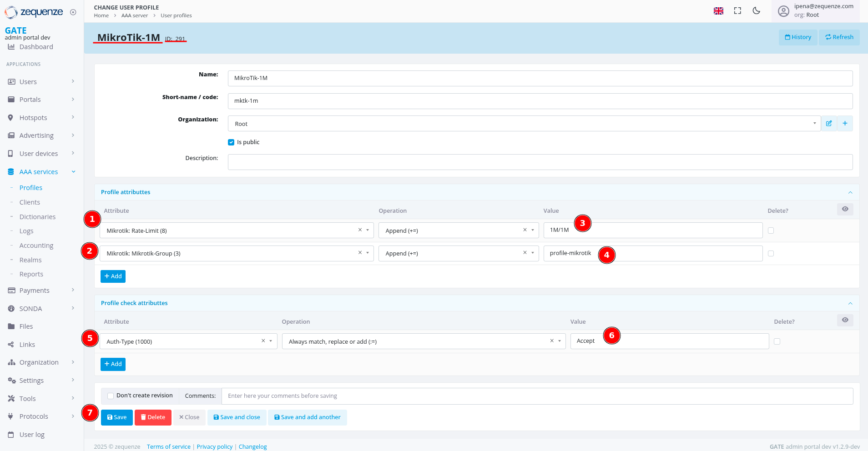Toggle dark mode moon icon
The height and width of the screenshot is (451, 868).
pos(756,11)
